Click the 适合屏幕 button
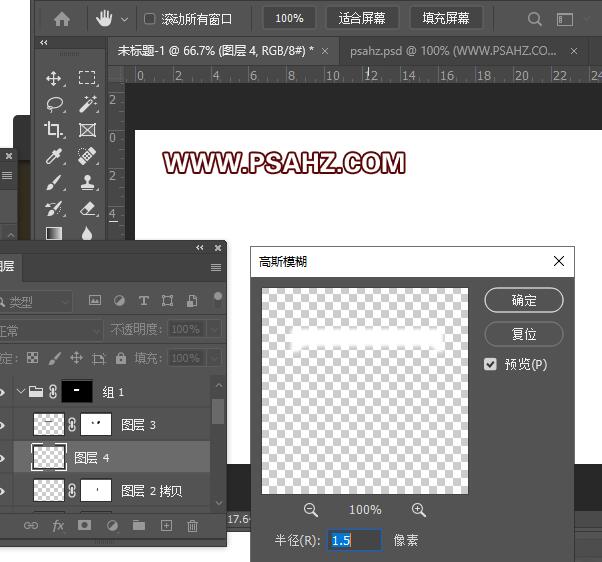Image resolution: width=602 pixels, height=562 pixels. point(362,18)
